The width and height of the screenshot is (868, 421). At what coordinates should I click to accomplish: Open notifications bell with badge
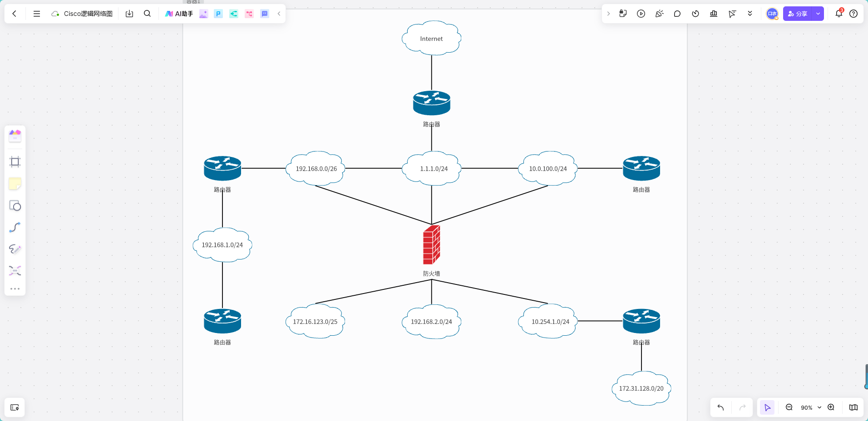tap(839, 13)
